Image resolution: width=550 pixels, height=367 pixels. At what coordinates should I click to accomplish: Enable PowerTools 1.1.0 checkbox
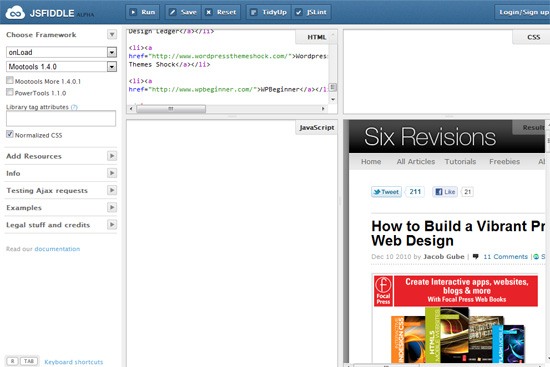pos(10,92)
